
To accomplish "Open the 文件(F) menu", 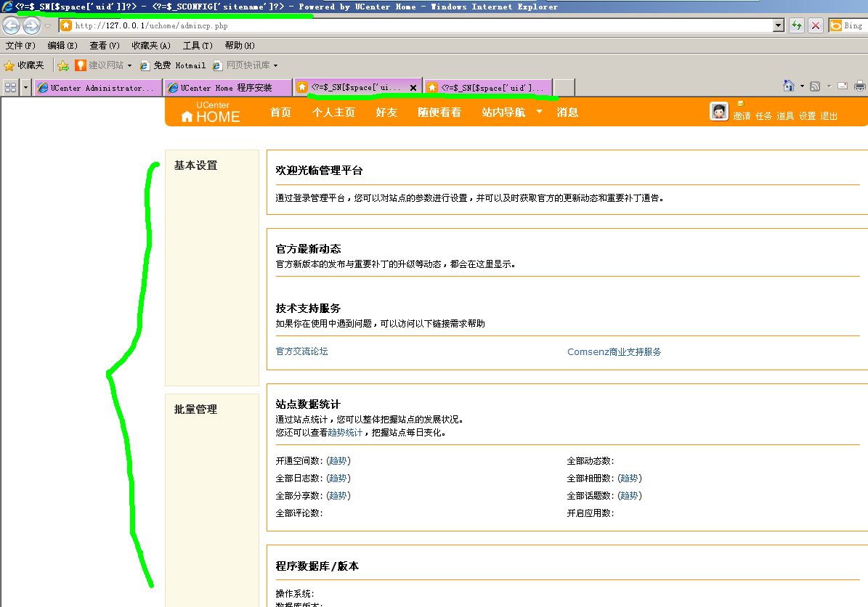I will coord(20,45).
